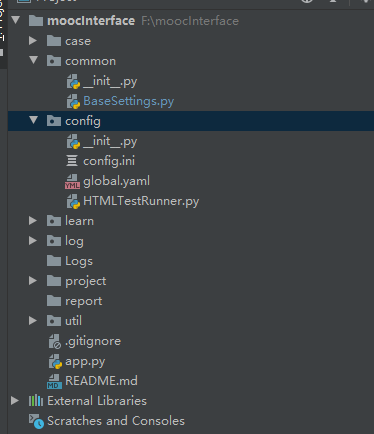Select the case folder name
This screenshot has width=374, height=434.
click(78, 41)
